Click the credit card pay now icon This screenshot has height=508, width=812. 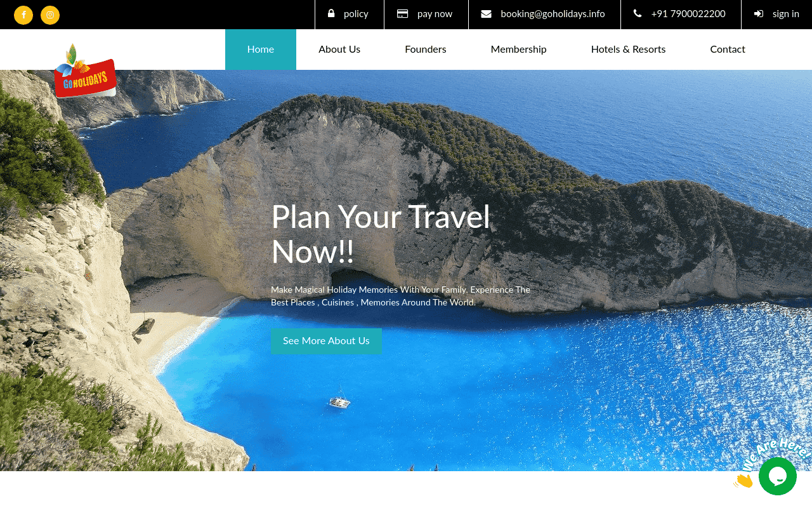click(402, 13)
